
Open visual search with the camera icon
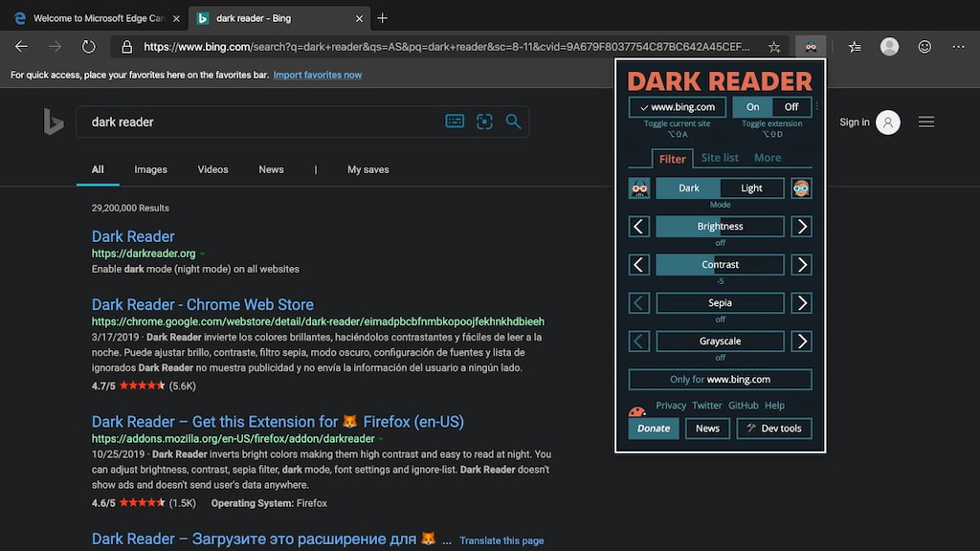[x=485, y=121]
